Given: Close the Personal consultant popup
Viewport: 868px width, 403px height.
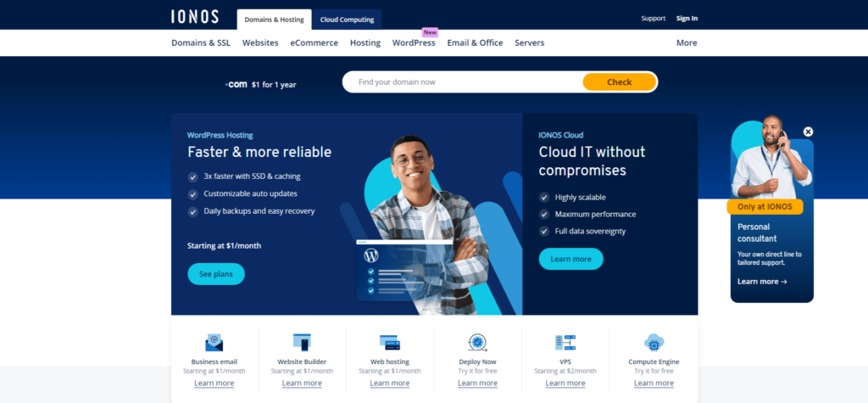Looking at the screenshot, I should click(x=808, y=132).
